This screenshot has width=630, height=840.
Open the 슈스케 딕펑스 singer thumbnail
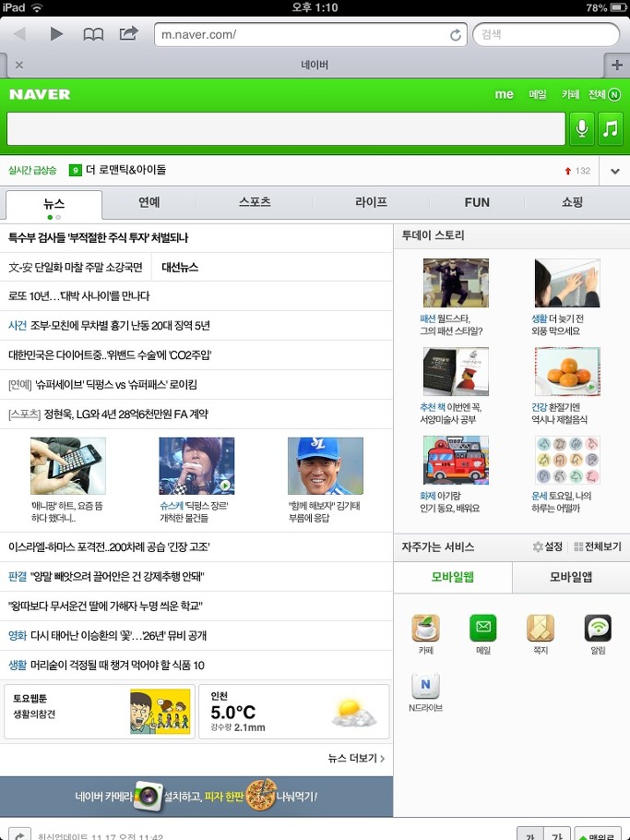196,465
